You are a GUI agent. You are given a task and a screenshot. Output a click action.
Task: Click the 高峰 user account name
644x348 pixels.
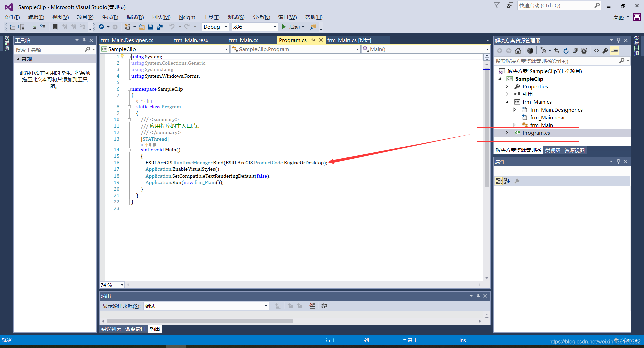click(x=618, y=18)
